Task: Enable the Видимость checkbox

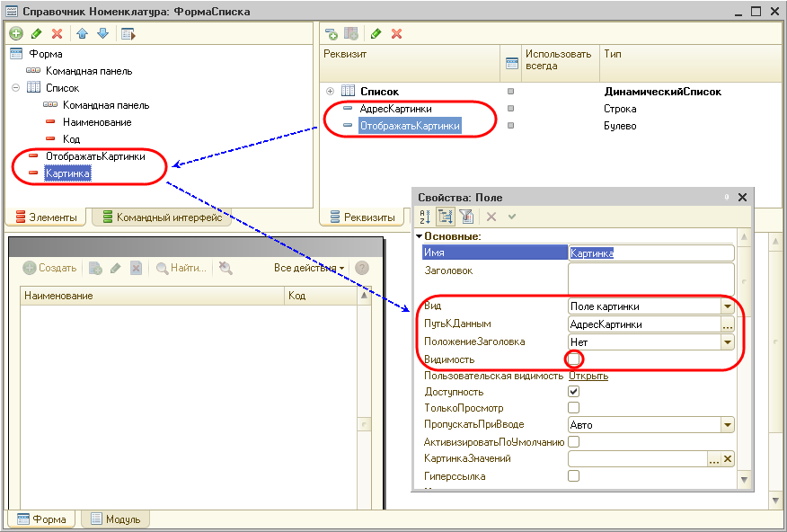Action: [x=574, y=359]
